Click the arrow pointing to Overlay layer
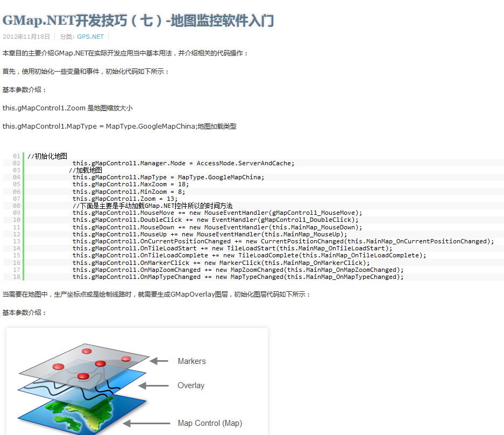This screenshot has width=504, height=435. [x=154, y=385]
